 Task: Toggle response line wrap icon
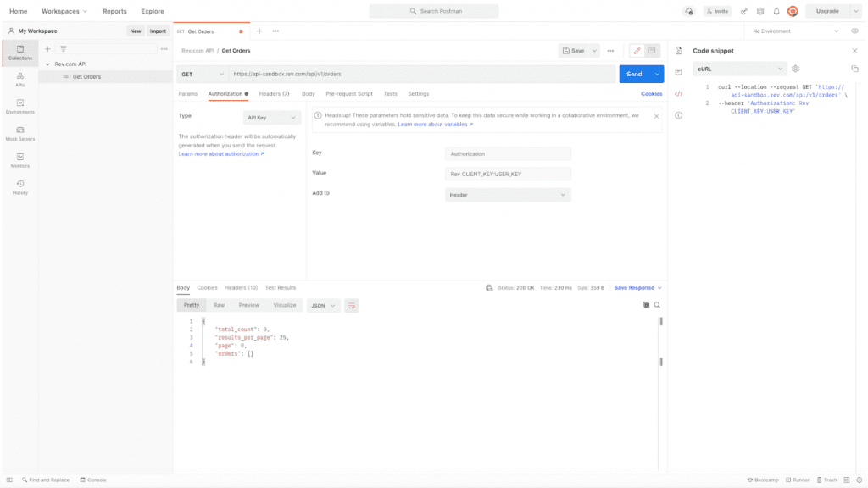(x=352, y=305)
